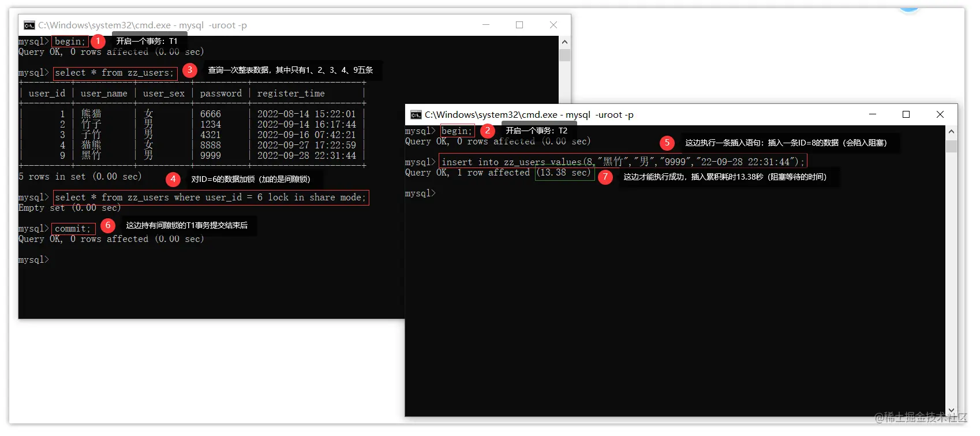Click the last empty mysql> prompt in T2
The width and height of the screenshot is (980, 436).
[x=420, y=193]
